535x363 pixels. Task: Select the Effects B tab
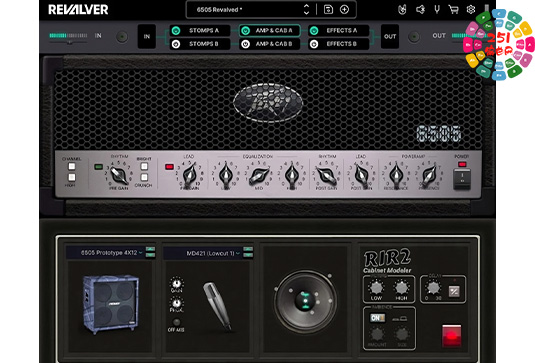pyautogui.click(x=338, y=44)
